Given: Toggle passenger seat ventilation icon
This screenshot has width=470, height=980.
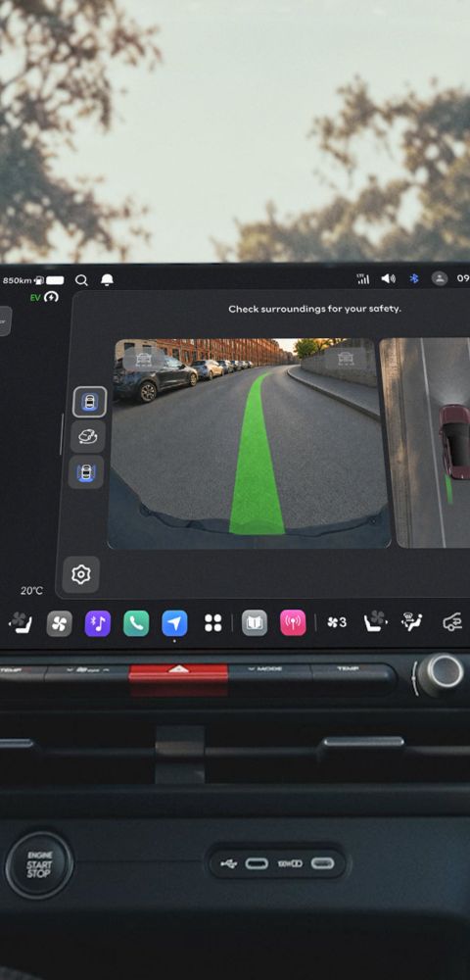Looking at the screenshot, I should pos(376,622).
